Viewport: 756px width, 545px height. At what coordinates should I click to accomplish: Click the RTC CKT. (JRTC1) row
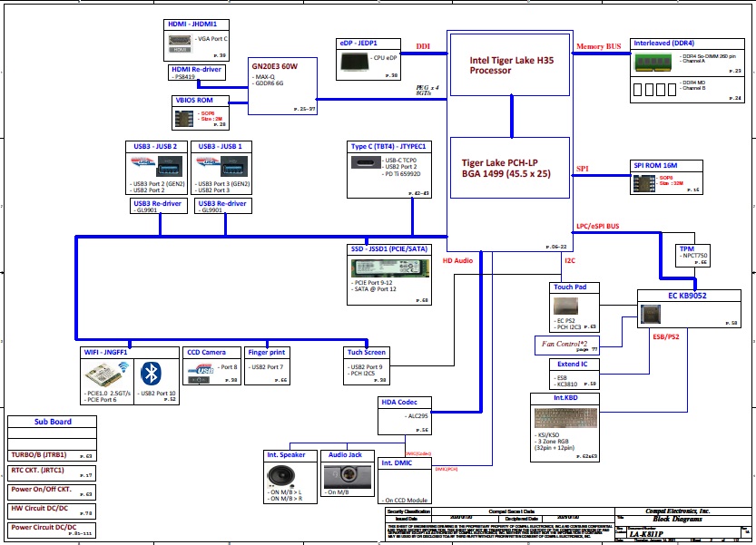pyautogui.click(x=52, y=472)
